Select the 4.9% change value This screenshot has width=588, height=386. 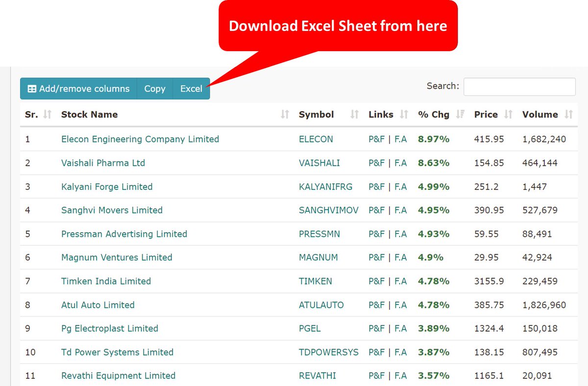click(431, 257)
